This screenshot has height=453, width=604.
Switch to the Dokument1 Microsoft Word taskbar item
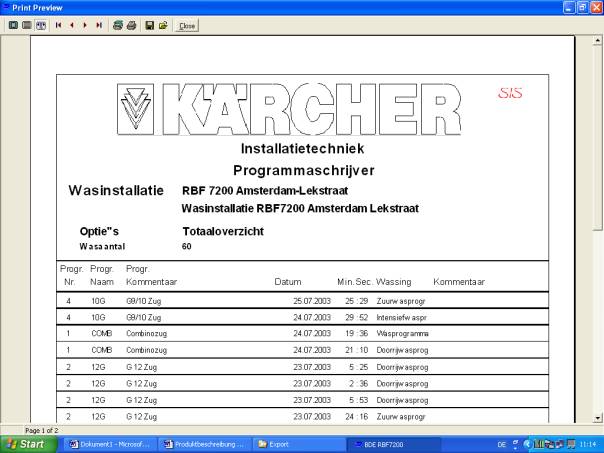click(x=110, y=445)
